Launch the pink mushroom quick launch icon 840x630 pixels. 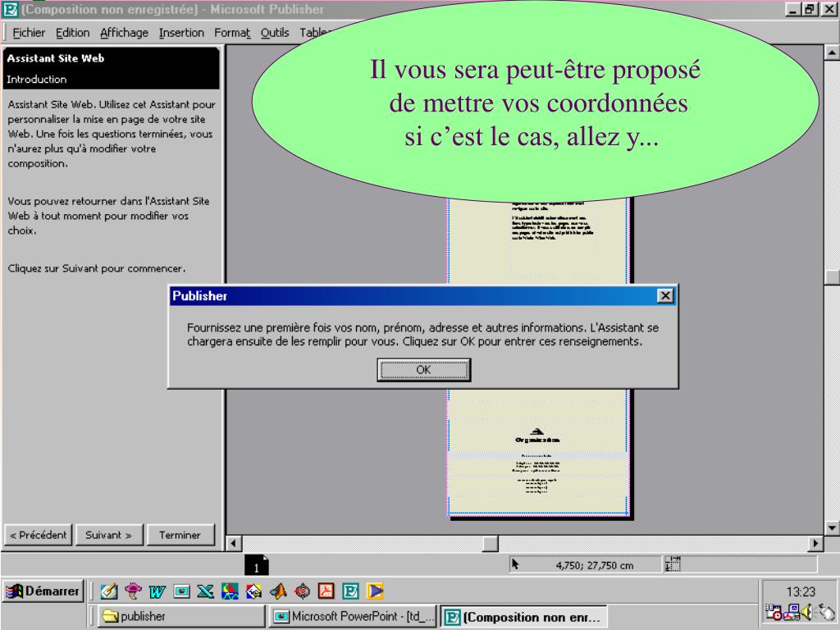pyautogui.click(x=133, y=591)
